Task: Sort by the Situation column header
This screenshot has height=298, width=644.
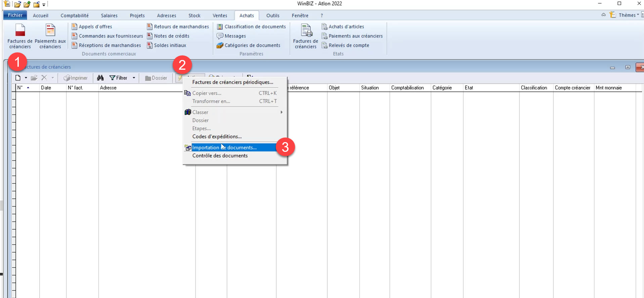Action: pos(374,87)
